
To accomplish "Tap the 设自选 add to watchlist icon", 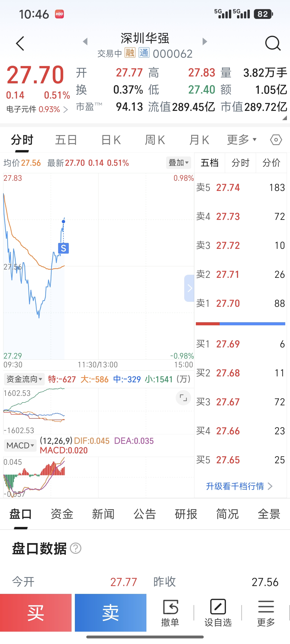I will click(218, 612).
